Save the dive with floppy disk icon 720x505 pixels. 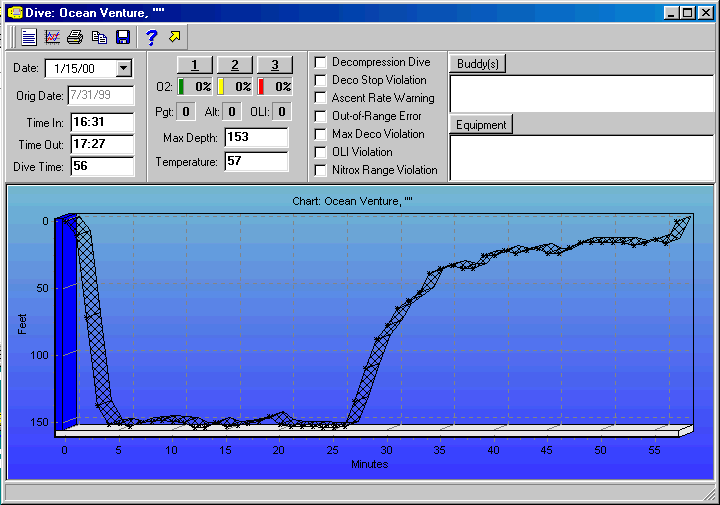click(122, 37)
